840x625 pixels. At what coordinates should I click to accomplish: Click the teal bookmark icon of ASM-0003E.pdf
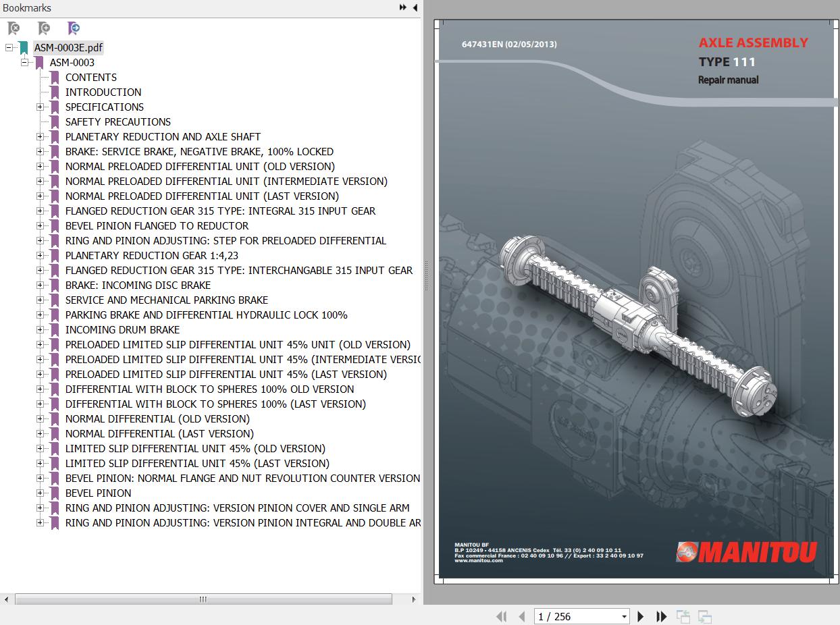point(24,48)
